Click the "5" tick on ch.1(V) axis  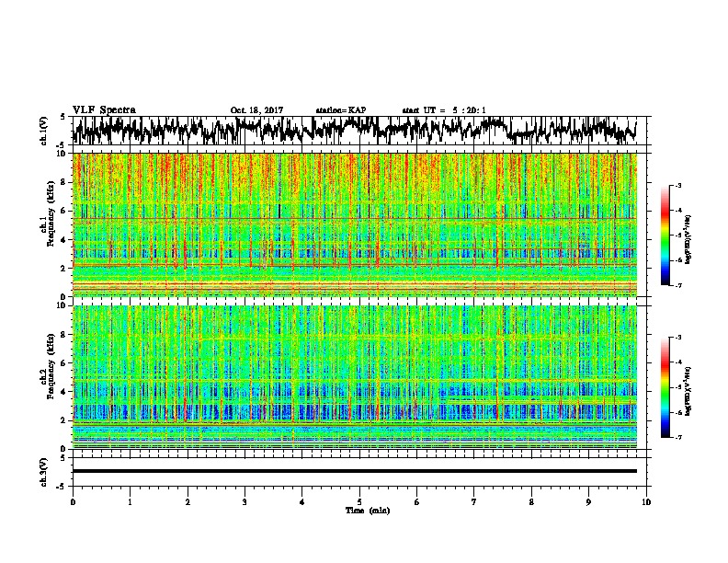(63, 117)
